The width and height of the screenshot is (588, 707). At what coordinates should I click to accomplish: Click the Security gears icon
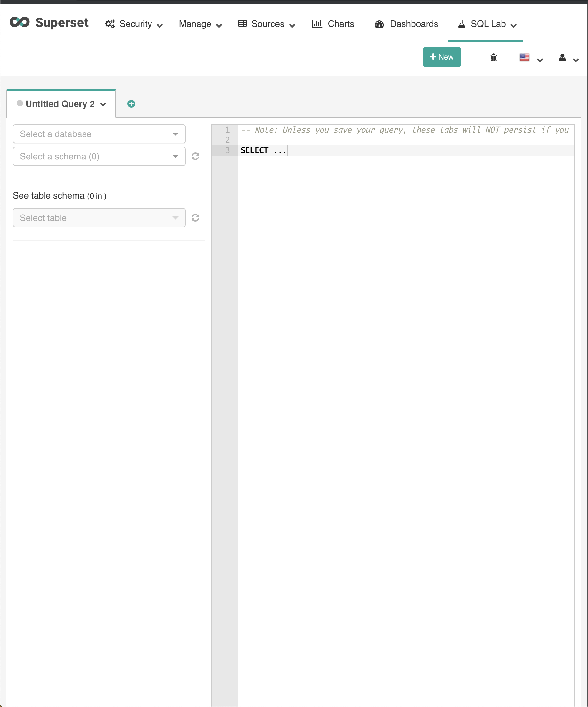[x=110, y=24]
